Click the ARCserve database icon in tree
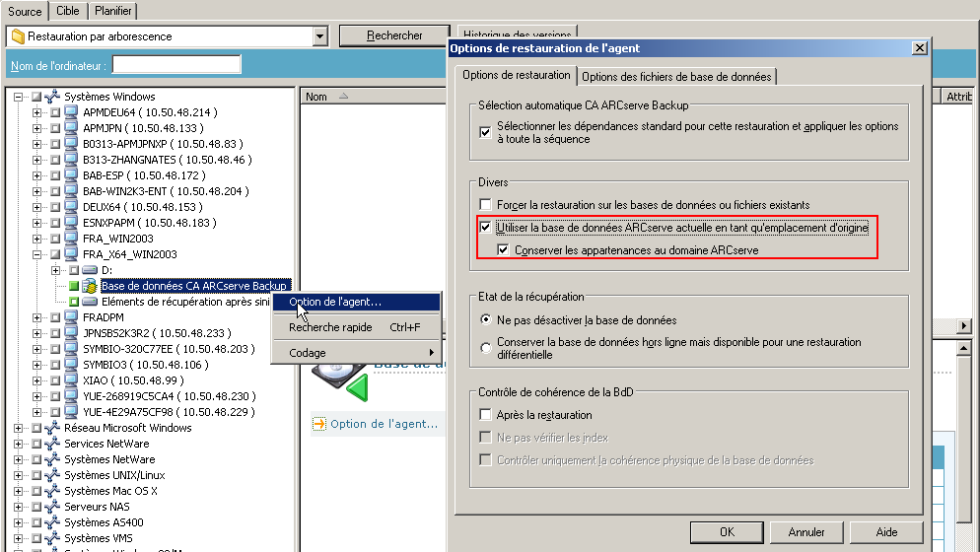The image size is (980, 552). pos(90,286)
